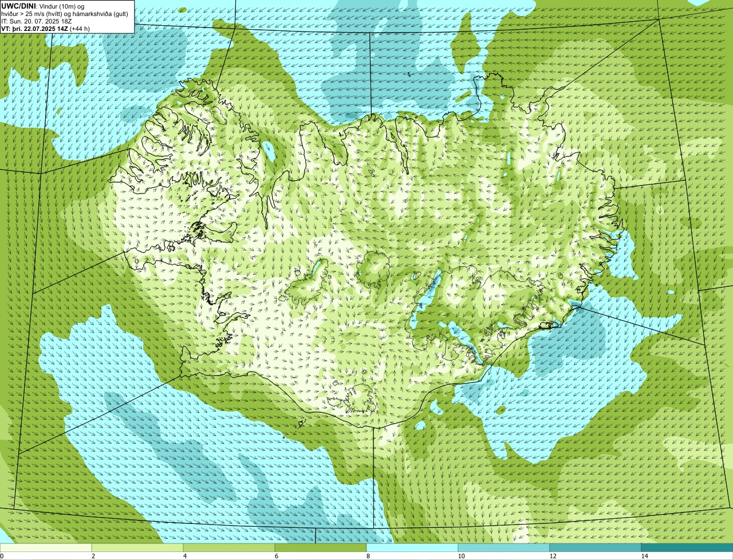The image size is (733, 560).
Task: Click the '6' label on the colour scale
Action: click(x=277, y=556)
